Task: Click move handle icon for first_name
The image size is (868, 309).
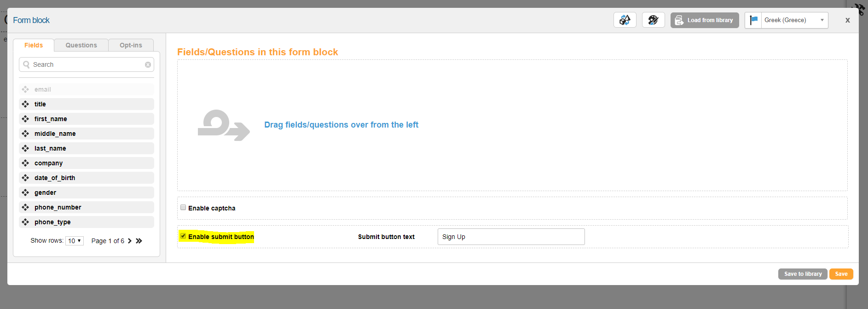Action: click(x=25, y=119)
